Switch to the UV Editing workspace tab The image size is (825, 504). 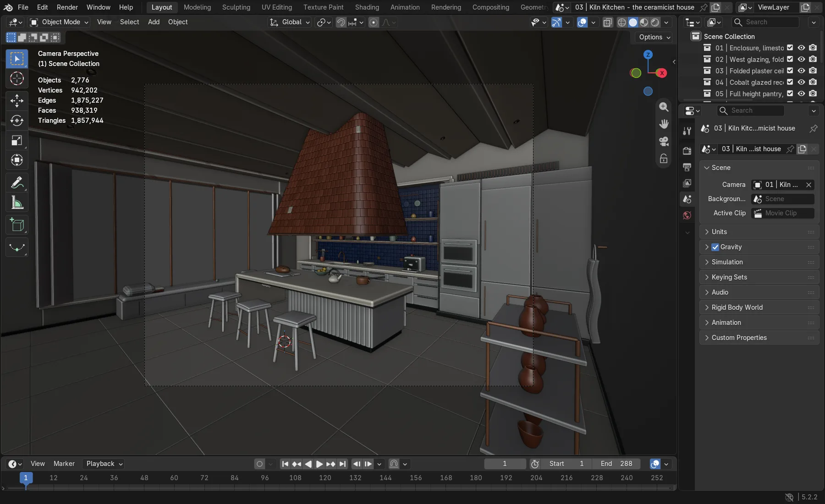coord(276,7)
